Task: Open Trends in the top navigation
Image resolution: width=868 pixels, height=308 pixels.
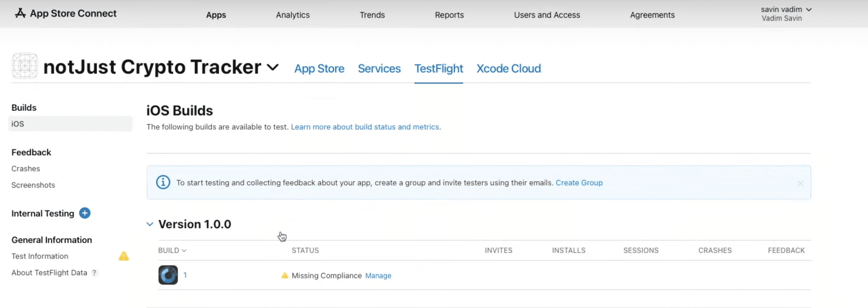Action: [x=372, y=15]
